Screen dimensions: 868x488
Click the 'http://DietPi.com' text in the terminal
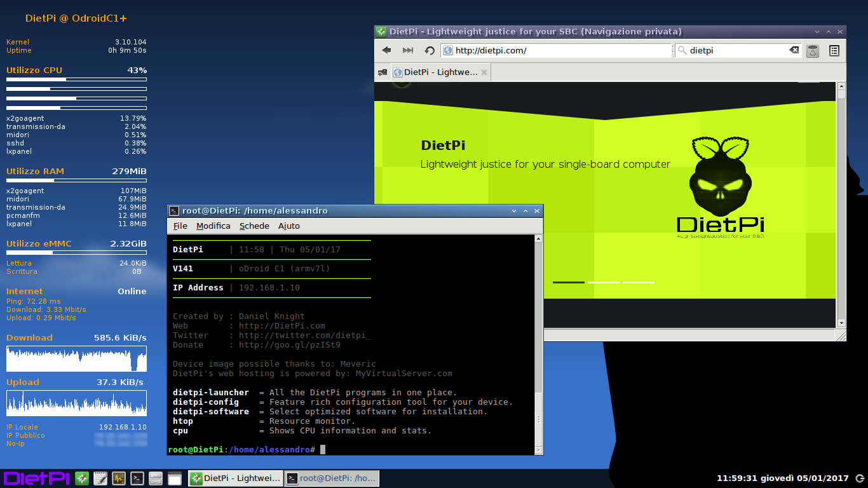pyautogui.click(x=282, y=326)
